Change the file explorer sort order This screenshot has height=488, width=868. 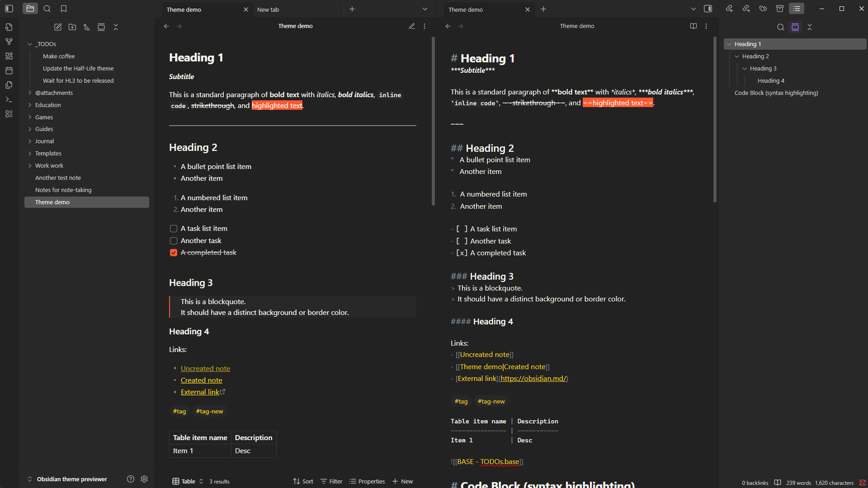(x=87, y=27)
